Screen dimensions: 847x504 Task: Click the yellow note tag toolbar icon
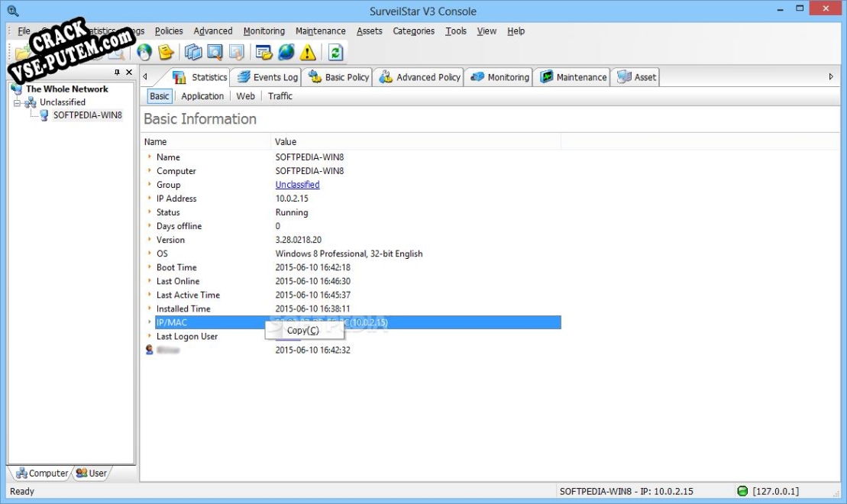click(166, 53)
